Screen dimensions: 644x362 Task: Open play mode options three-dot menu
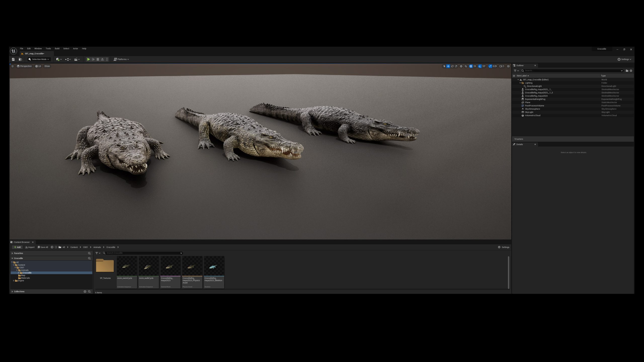click(107, 59)
